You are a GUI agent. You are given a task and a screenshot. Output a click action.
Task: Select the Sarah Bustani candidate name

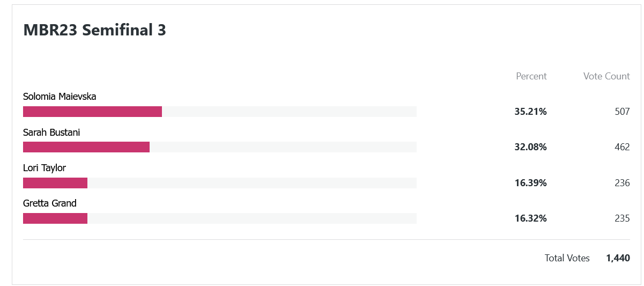tap(51, 132)
